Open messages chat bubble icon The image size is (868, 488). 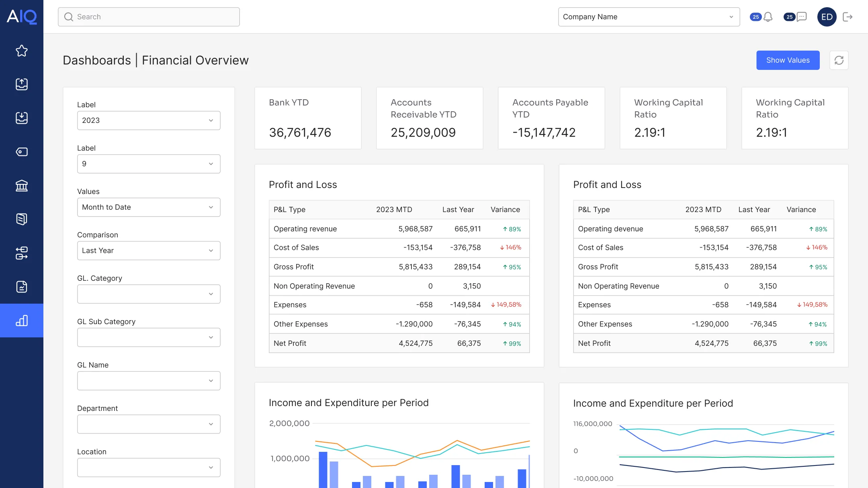(802, 17)
